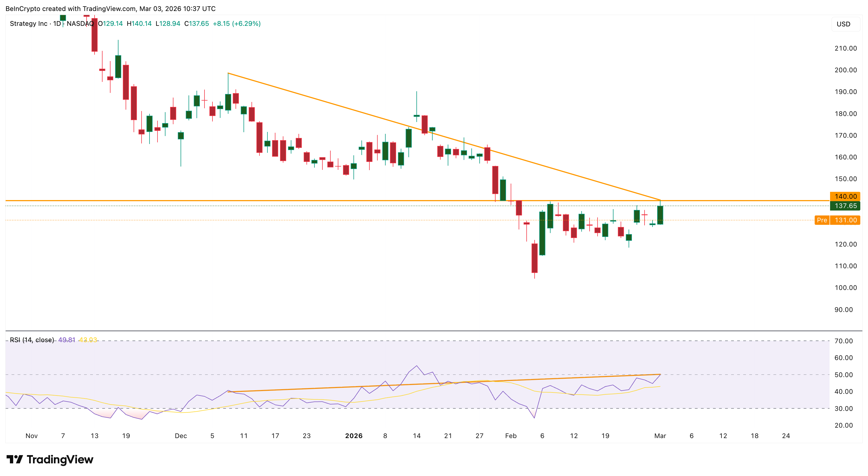Click the yellow RSI average value '43.03'
This screenshot has width=868, height=476.
coord(88,340)
